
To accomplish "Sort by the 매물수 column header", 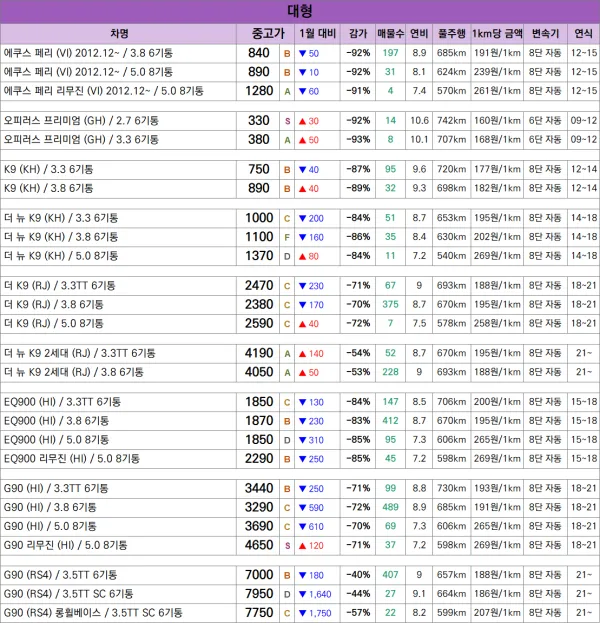I will click(x=390, y=33).
